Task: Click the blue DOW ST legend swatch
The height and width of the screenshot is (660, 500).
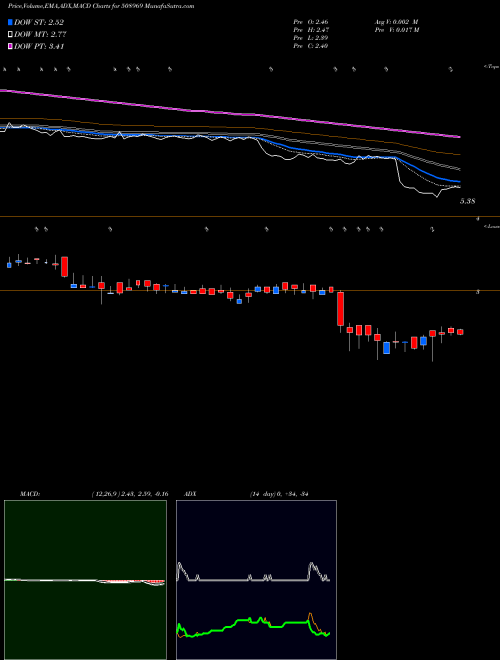Action: click(10, 22)
